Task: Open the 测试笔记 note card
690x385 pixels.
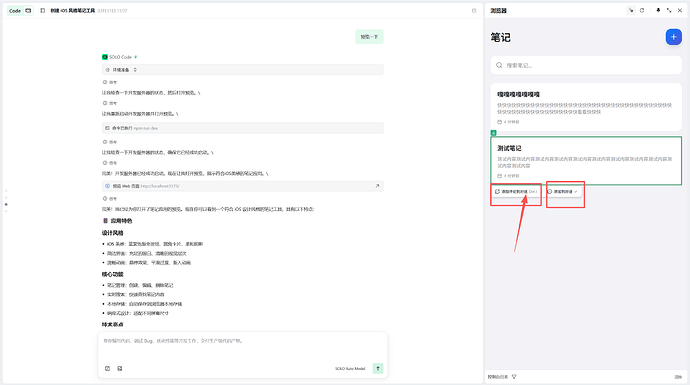Action: pos(586,161)
